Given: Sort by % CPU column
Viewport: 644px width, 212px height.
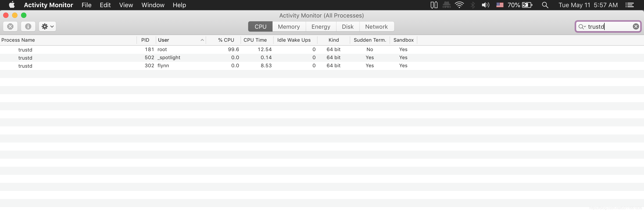Looking at the screenshot, I should (x=223, y=40).
